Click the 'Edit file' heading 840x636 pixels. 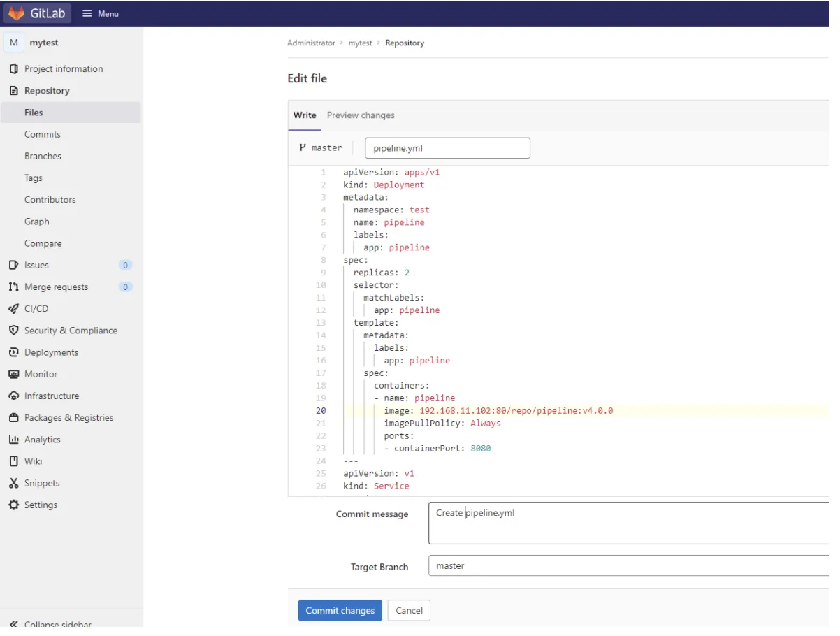point(307,78)
